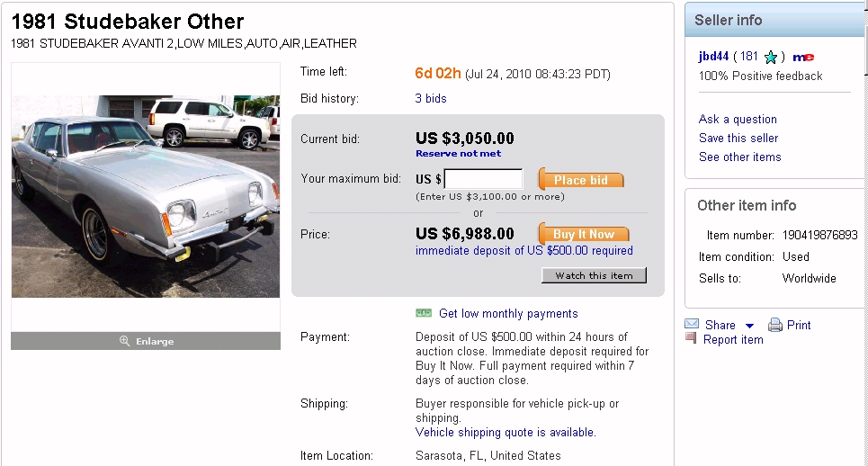Viewport: 868px width, 466px height.
Task: Click the silver Studebaker Avanti photo
Action: (145, 196)
